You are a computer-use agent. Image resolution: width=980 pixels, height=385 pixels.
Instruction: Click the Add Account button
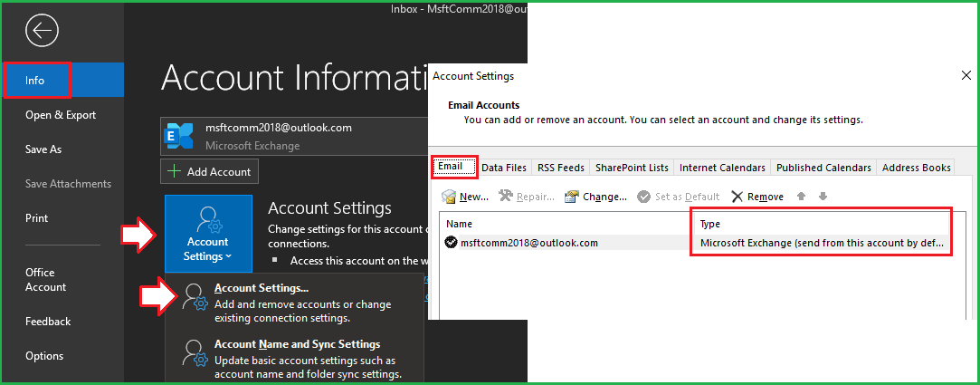coord(209,171)
